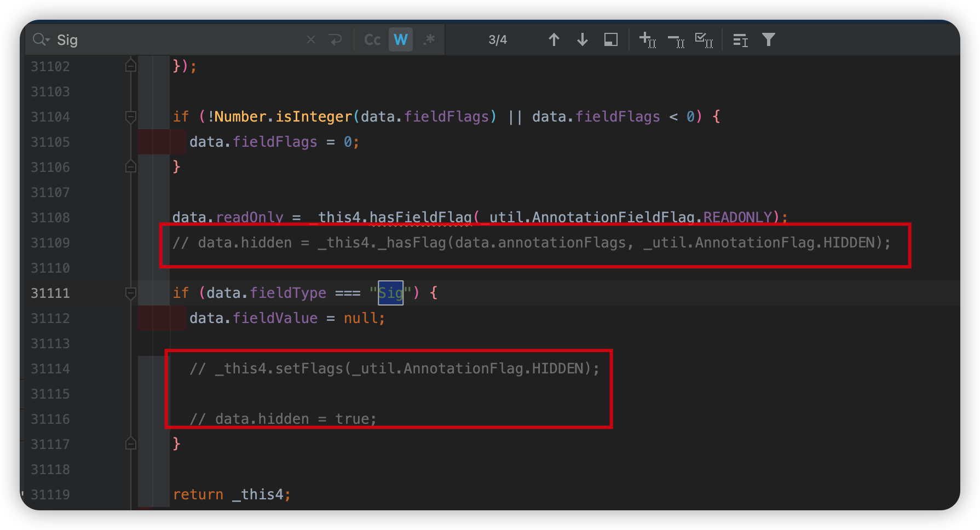980x530 pixels.
Task: Collapse fold at line 31104 if-block
Action: 130,117
